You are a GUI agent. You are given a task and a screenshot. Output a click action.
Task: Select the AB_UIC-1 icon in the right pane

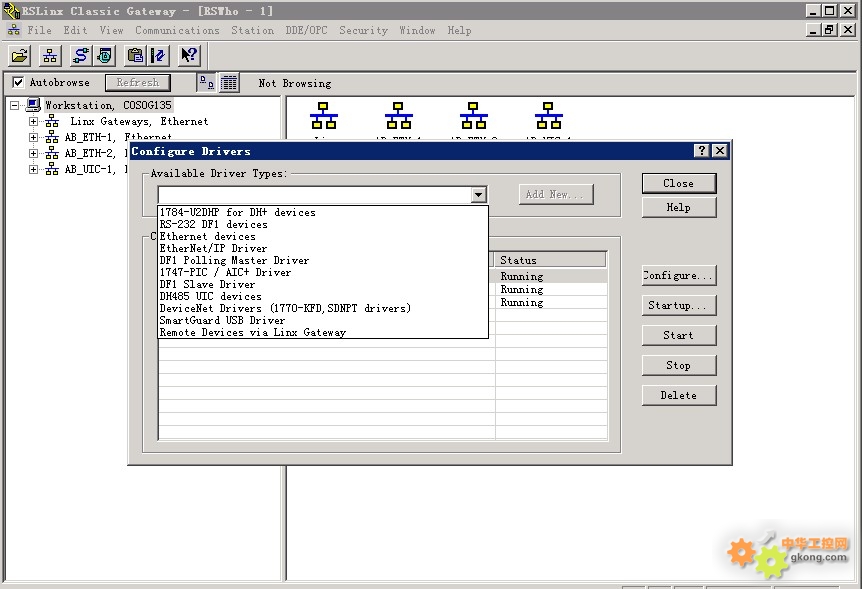(x=549, y=115)
